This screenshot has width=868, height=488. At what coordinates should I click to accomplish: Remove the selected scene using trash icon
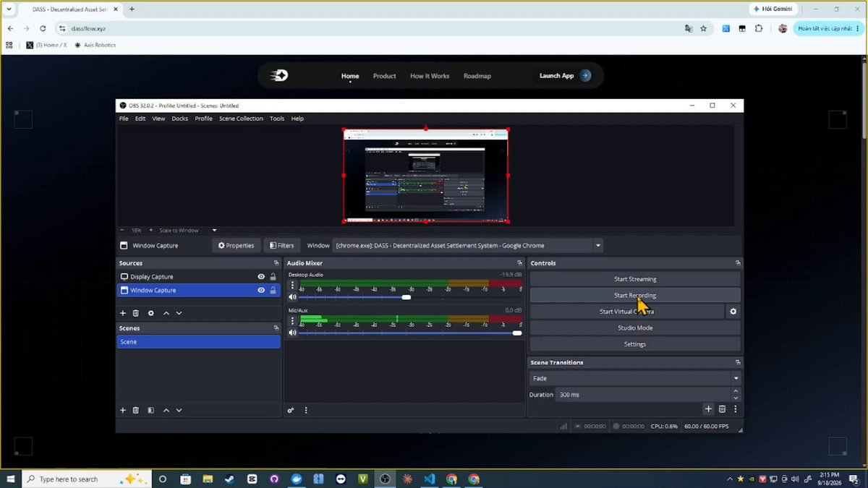[x=136, y=410]
